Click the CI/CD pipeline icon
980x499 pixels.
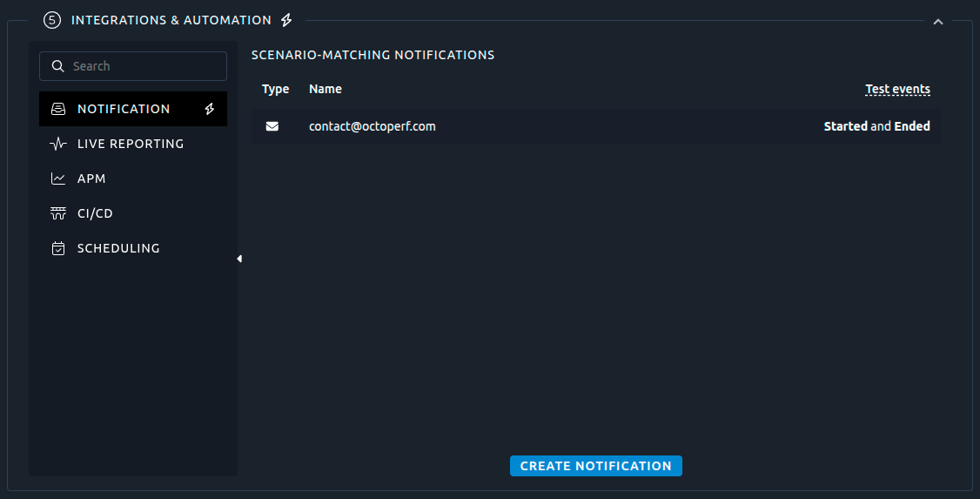coord(58,214)
